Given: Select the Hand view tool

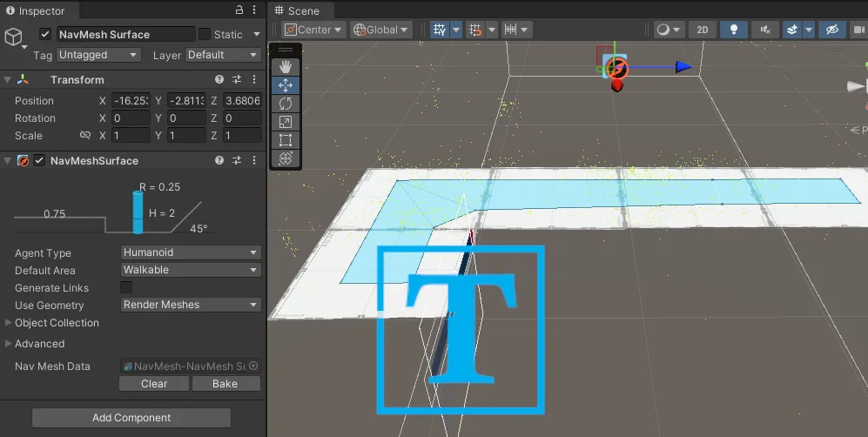Looking at the screenshot, I should 285,66.
